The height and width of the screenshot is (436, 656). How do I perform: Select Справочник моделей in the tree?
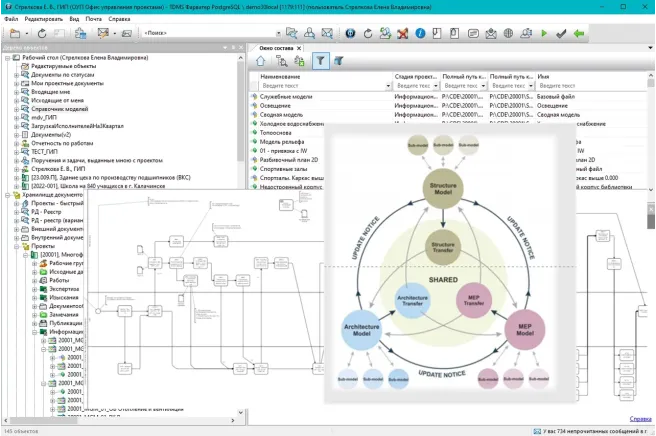[59, 108]
